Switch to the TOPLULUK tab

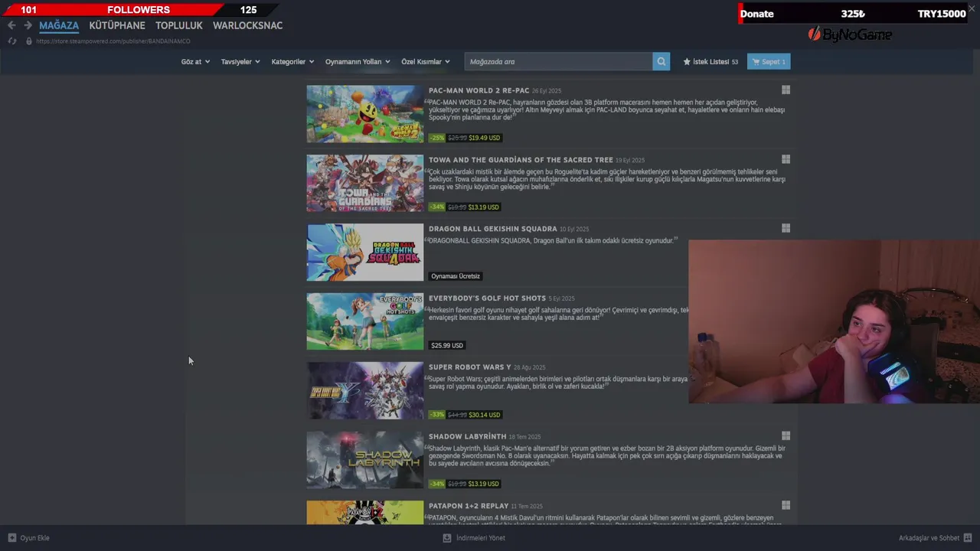click(179, 25)
